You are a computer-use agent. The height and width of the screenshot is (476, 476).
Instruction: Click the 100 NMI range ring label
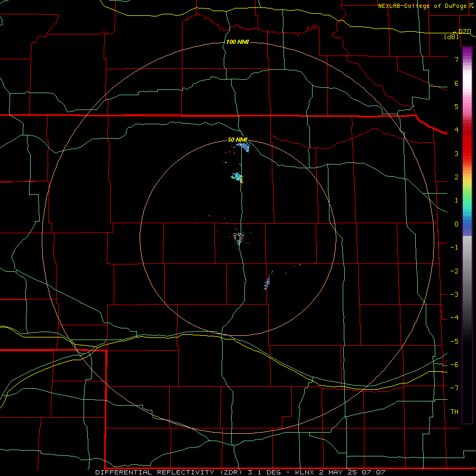pyautogui.click(x=237, y=42)
